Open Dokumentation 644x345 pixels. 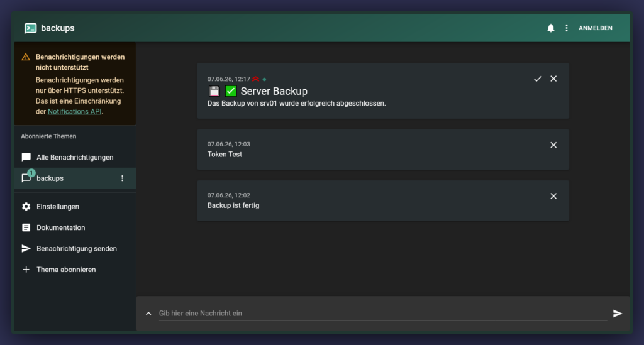[x=75, y=227]
